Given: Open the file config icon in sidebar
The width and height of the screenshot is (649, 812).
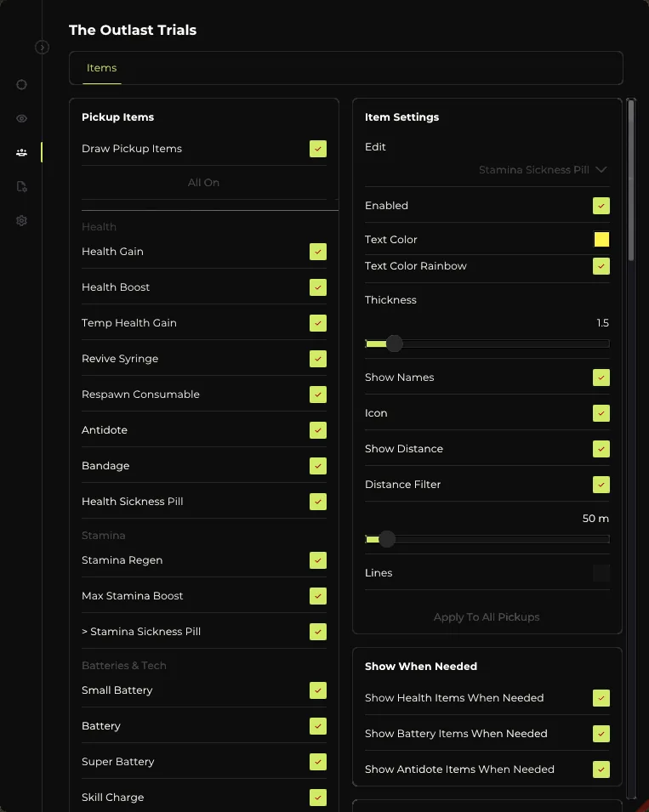Looking at the screenshot, I should (21, 186).
